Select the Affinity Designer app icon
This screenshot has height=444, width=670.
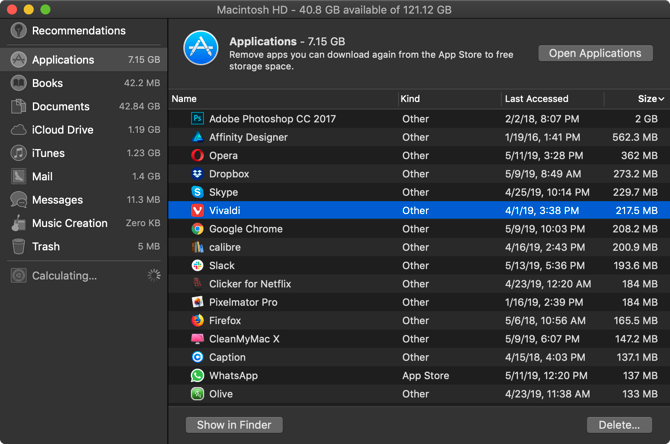[x=198, y=137]
